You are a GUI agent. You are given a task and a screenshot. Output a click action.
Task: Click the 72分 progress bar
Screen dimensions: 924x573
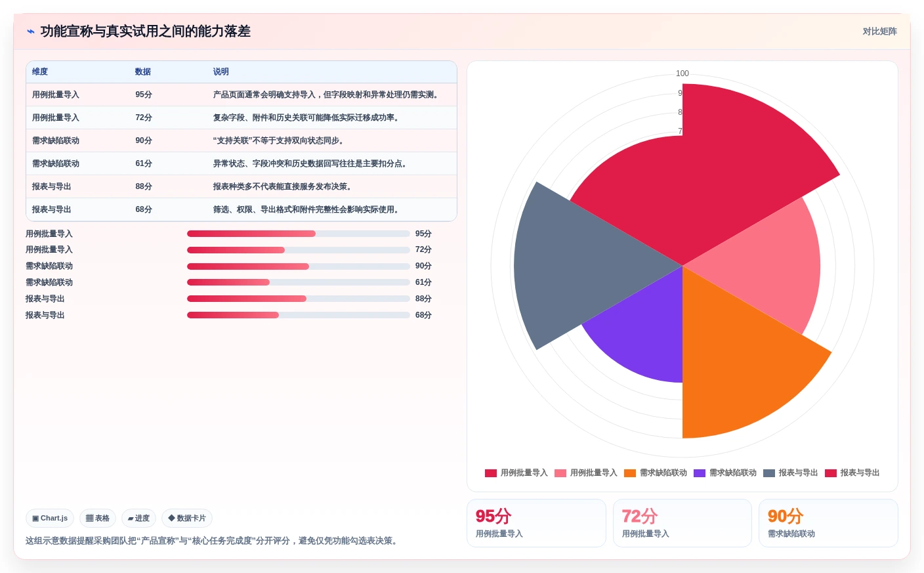coord(299,250)
